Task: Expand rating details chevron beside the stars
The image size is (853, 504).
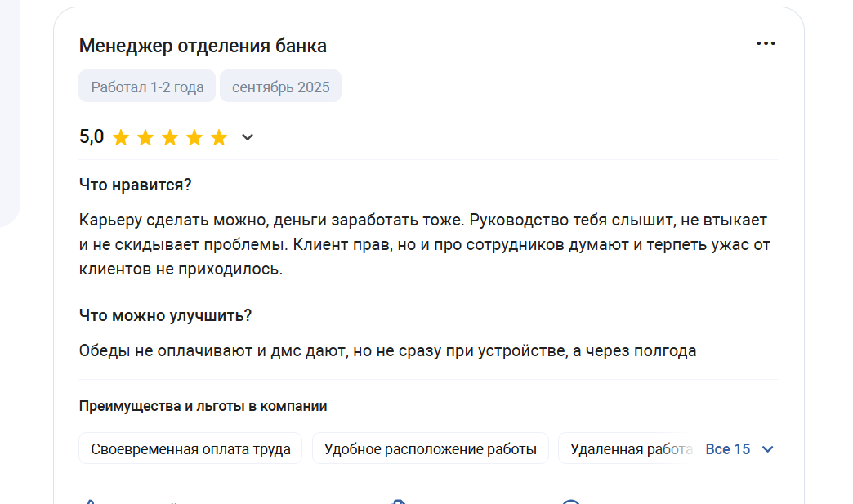Action: click(x=248, y=137)
